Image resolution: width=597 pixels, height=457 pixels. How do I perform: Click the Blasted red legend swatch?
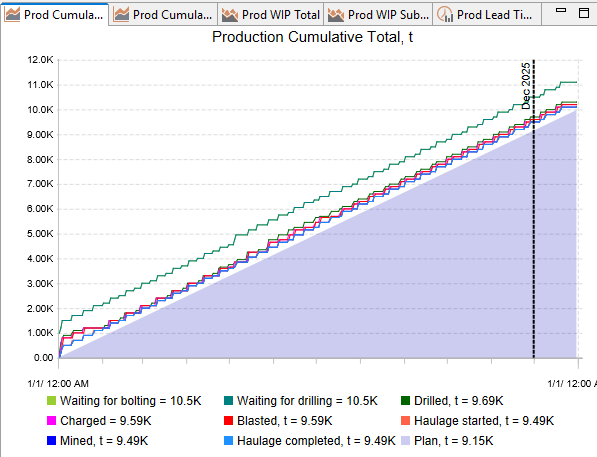point(228,420)
